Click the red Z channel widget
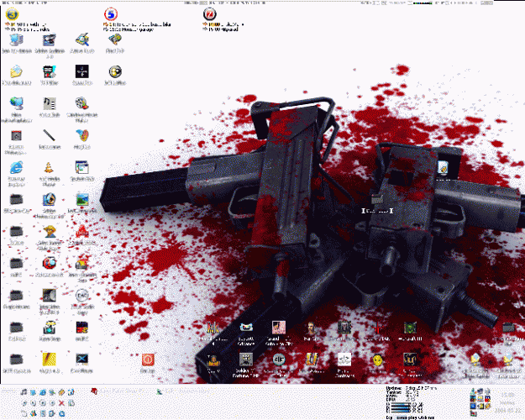Screen dimensions: 525x420 (209, 16)
